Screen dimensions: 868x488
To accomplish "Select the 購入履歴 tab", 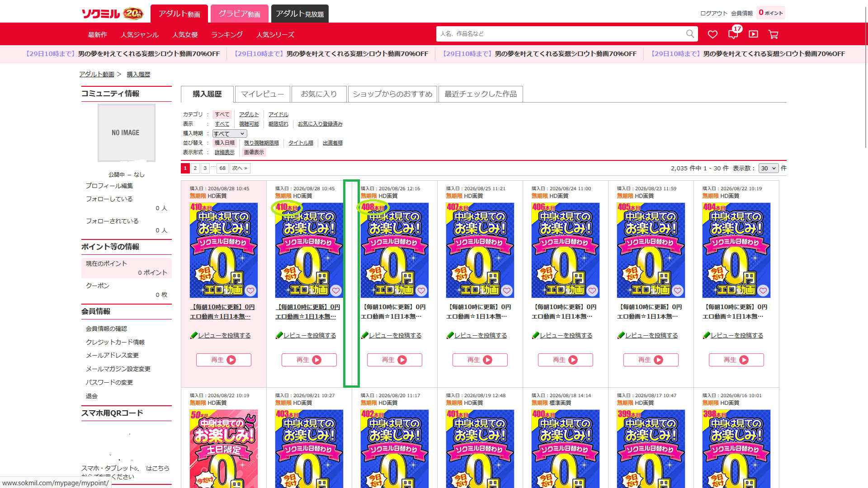I will (x=207, y=94).
